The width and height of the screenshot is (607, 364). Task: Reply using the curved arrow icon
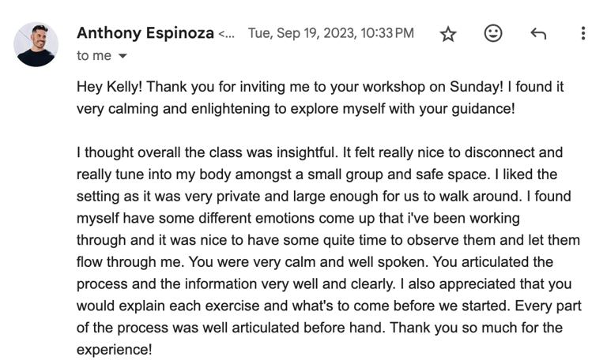point(538,34)
